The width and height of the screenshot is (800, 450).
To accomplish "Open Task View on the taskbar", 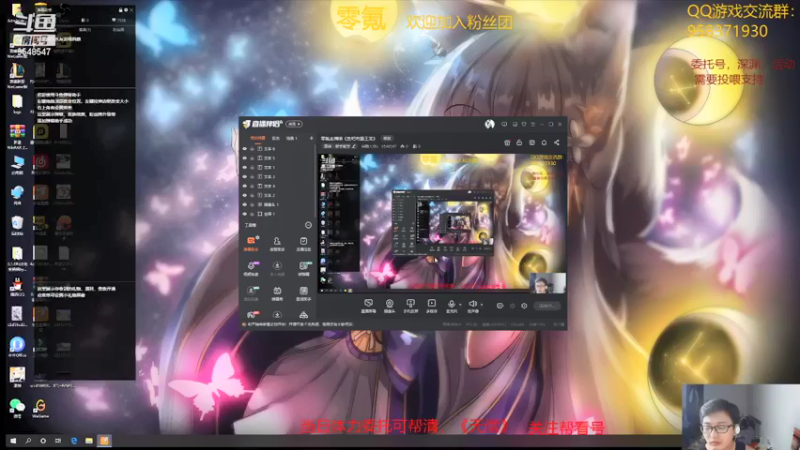I will tap(58, 440).
